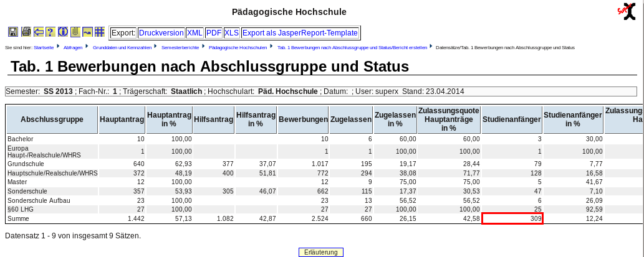Open Tab. 1 Bericht erstellen breadcrumb
This screenshot has height=257, width=644.
(352, 47)
